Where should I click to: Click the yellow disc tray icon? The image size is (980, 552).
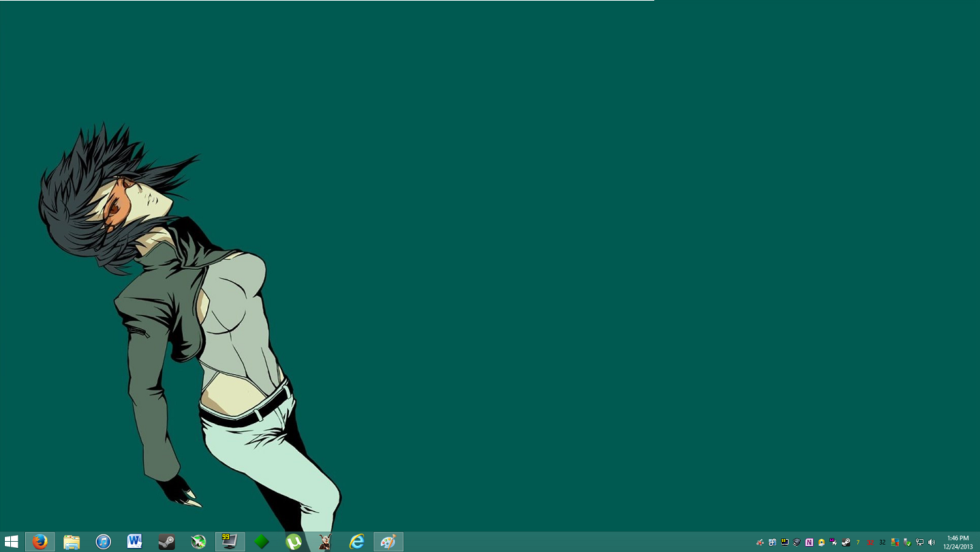point(821,542)
